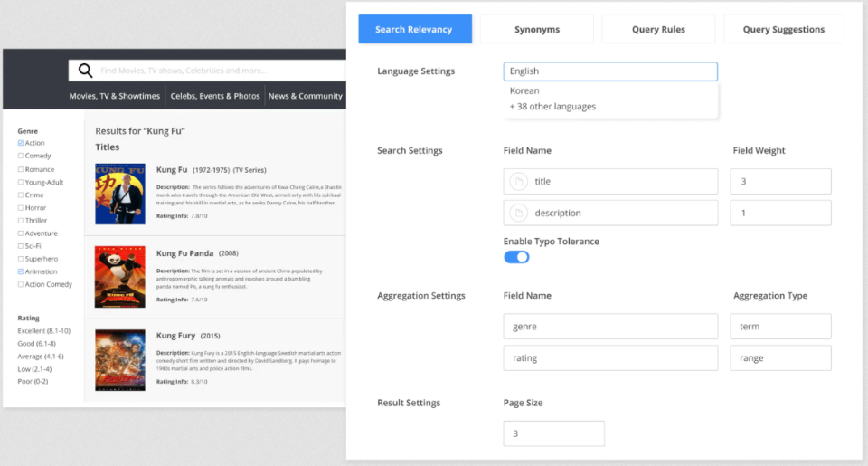Click the Kung Fu Panda poster

120,277
